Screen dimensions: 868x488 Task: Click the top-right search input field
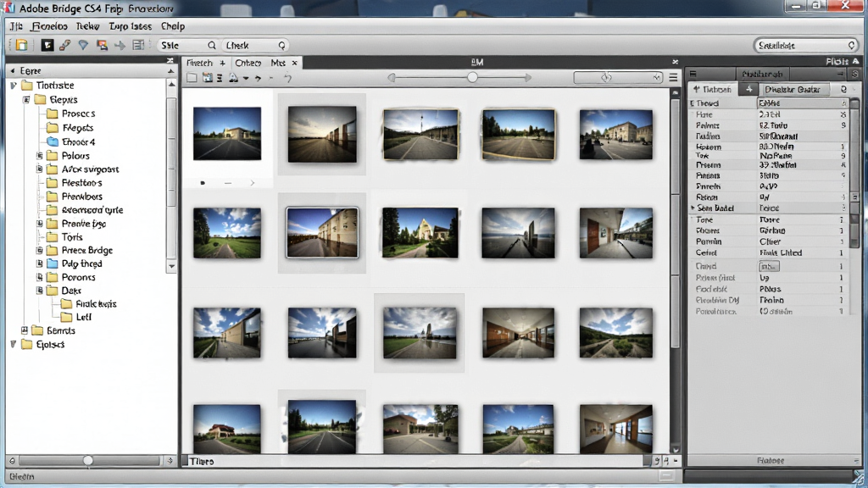[x=805, y=46]
